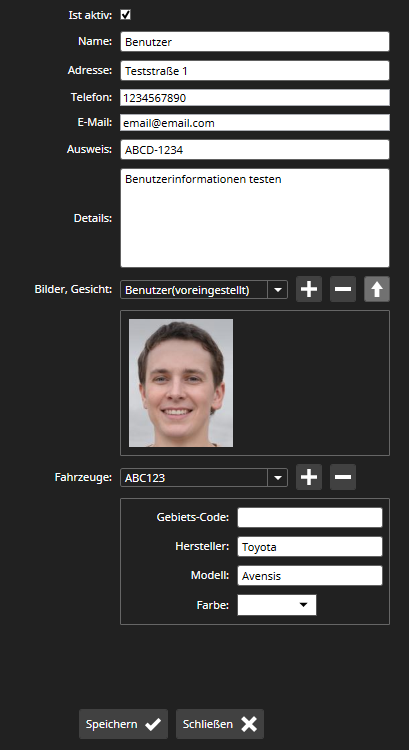The height and width of the screenshot is (750, 409).
Task: Remove selected face image with minus icon
Action: [x=343, y=289]
